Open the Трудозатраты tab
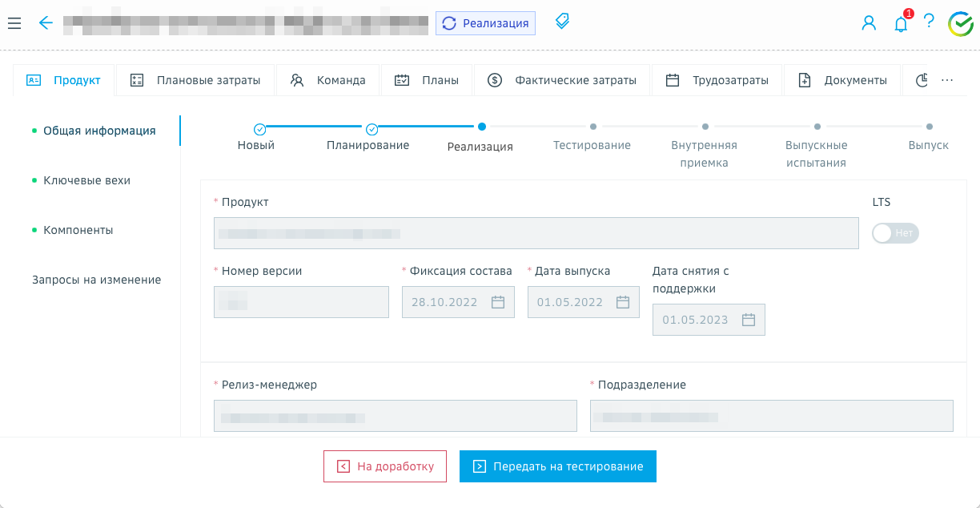980x508 pixels. [717, 80]
